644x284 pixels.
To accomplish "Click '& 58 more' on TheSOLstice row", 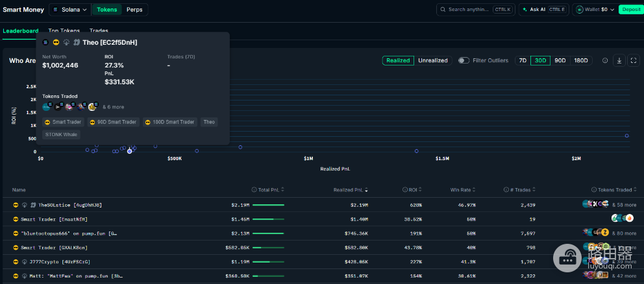I will click(x=624, y=205).
